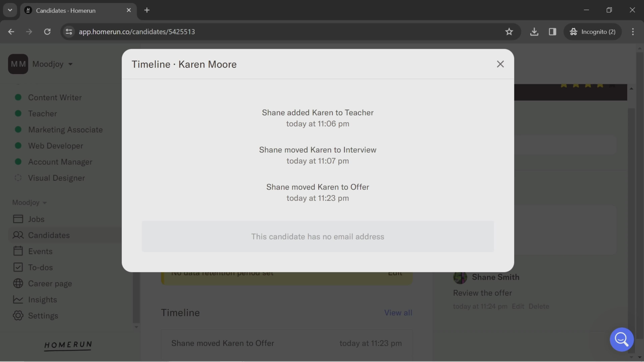Select the Marketing Associate job
The image size is (644, 362).
coord(65,130)
